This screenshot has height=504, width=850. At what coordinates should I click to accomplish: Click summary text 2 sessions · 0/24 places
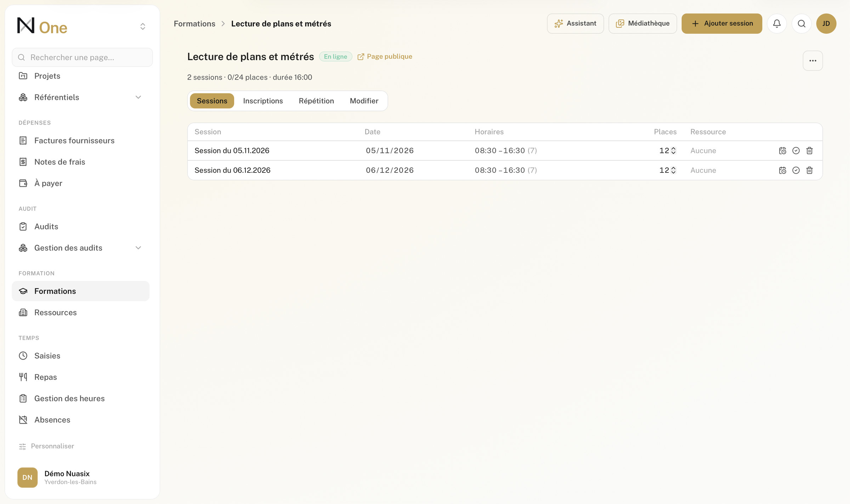tap(227, 77)
